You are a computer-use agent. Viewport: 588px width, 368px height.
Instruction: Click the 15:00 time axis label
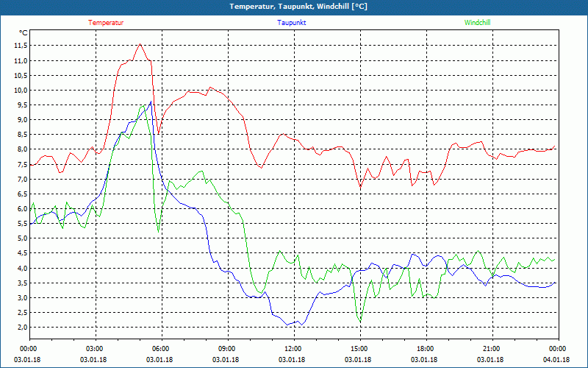click(360, 349)
